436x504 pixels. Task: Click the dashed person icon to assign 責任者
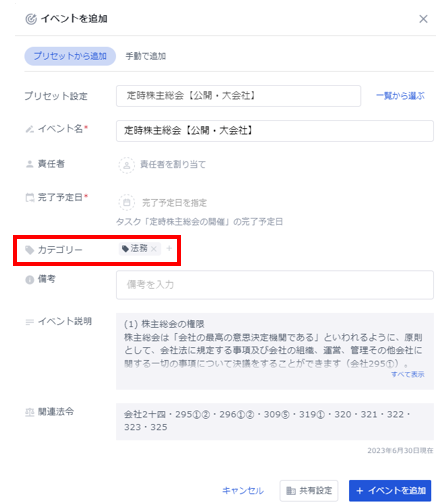pyautogui.click(x=127, y=165)
